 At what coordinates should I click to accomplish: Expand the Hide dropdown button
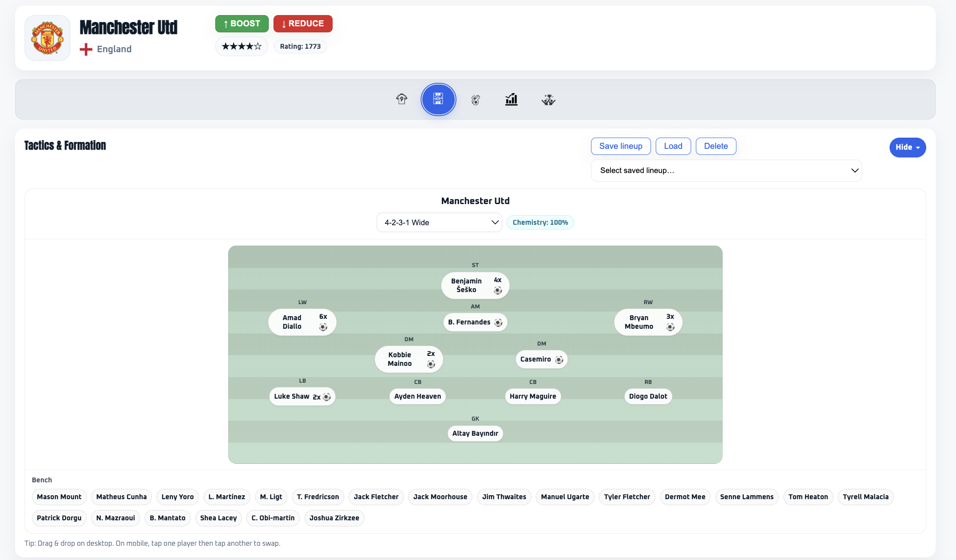pos(908,148)
